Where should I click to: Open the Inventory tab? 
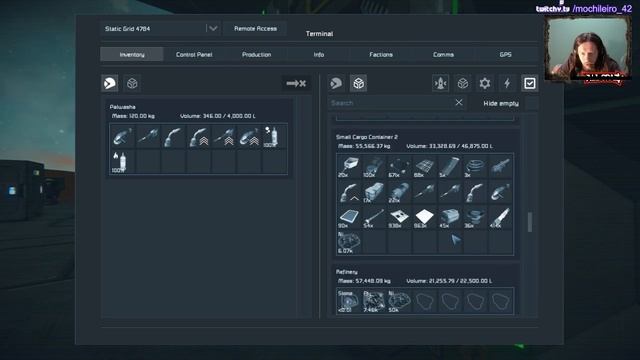pos(132,54)
